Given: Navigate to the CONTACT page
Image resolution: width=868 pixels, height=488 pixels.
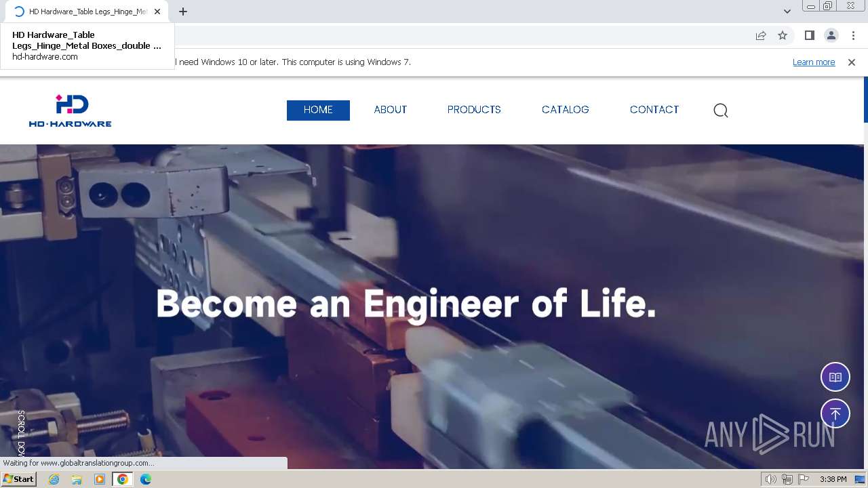Looking at the screenshot, I should click(x=654, y=110).
